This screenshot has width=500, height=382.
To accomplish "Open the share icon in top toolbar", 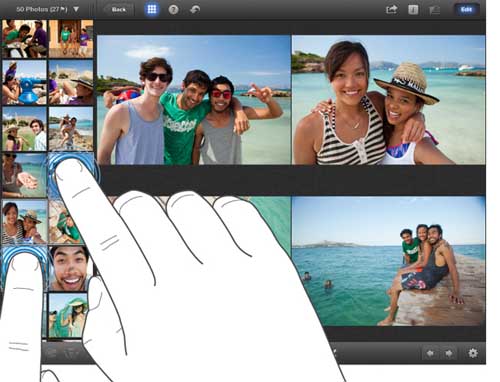I will coord(391,9).
